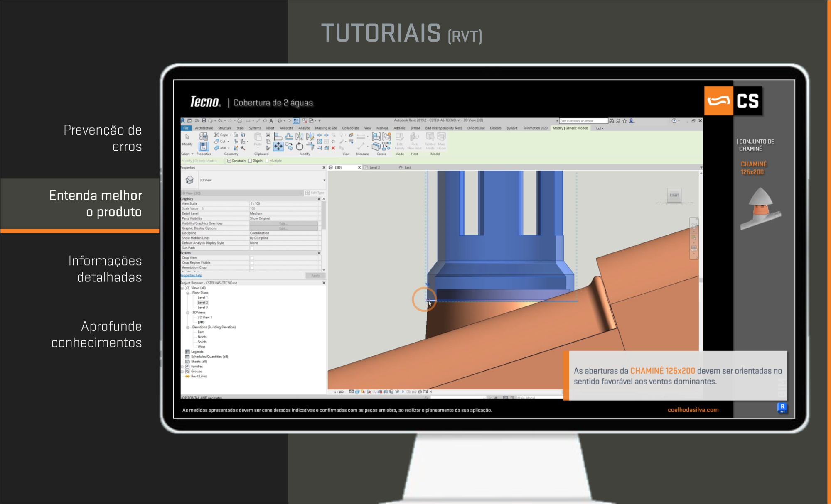The width and height of the screenshot is (831, 504).
Task: Switch to the Annotate ribbon tab
Action: pos(286,128)
